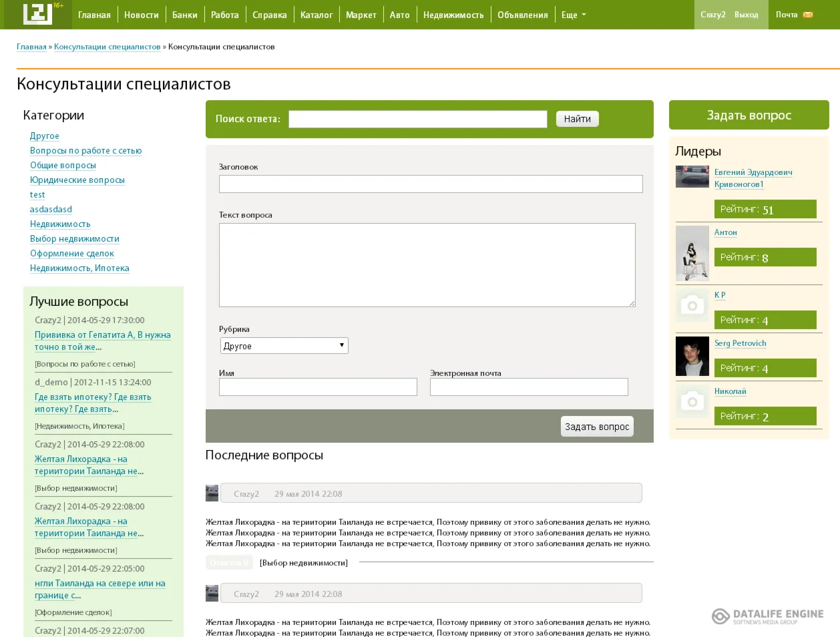
Task: Open Работа menu item
Action: tap(225, 15)
